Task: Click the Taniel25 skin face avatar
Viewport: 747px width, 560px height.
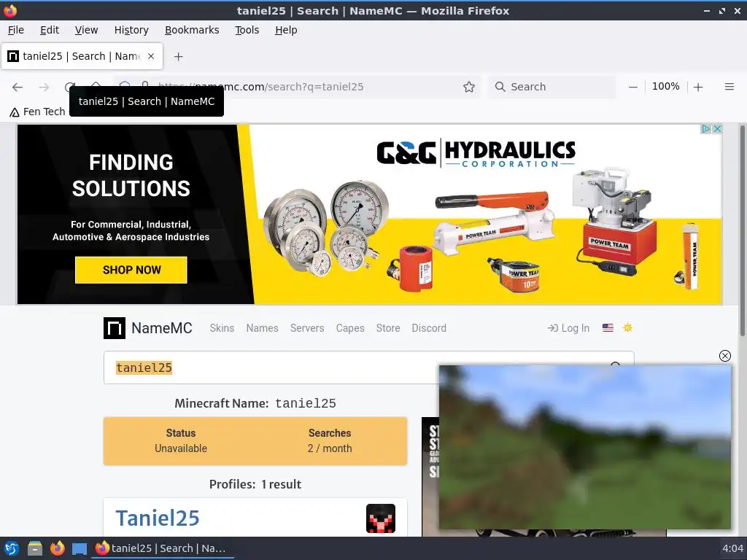Action: click(x=381, y=518)
